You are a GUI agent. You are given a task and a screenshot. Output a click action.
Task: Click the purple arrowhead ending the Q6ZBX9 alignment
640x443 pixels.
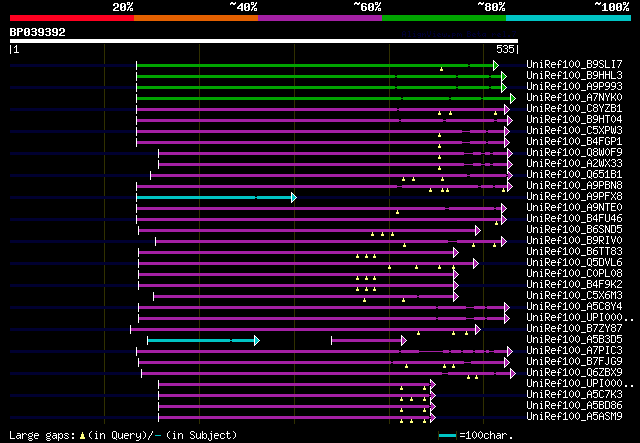513,374
